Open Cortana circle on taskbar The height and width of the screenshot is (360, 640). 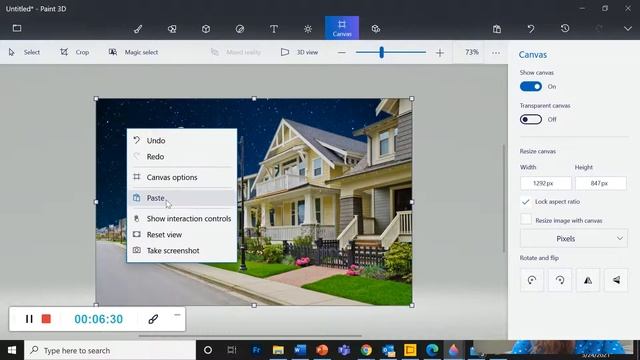pyautogui.click(x=208, y=350)
